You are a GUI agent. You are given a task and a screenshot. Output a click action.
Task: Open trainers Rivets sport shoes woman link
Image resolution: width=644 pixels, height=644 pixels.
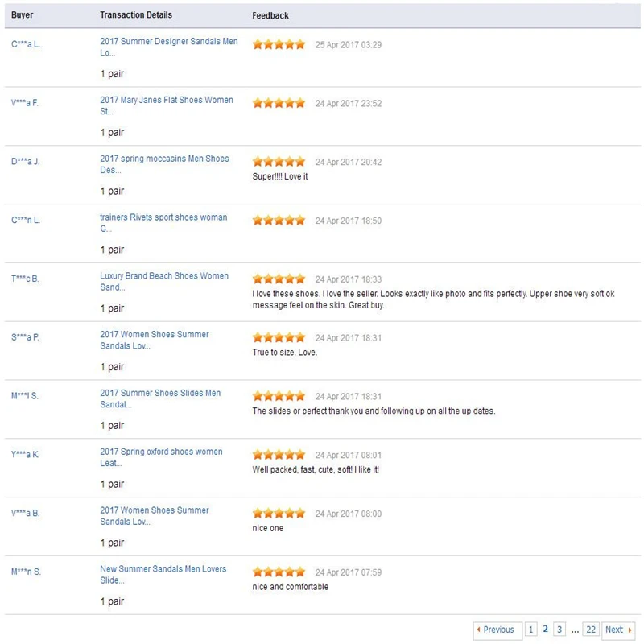(163, 223)
